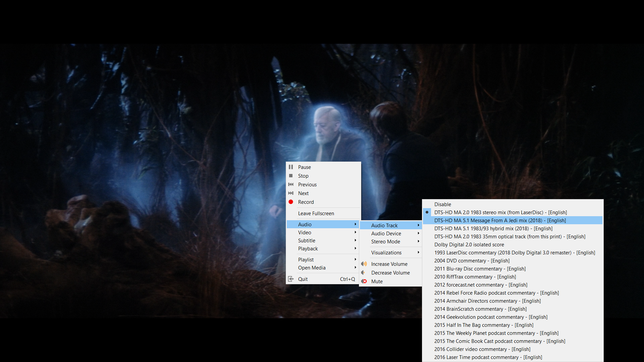The width and height of the screenshot is (644, 362).
Task: Select 2004 DVD commentary track
Action: tap(513, 261)
